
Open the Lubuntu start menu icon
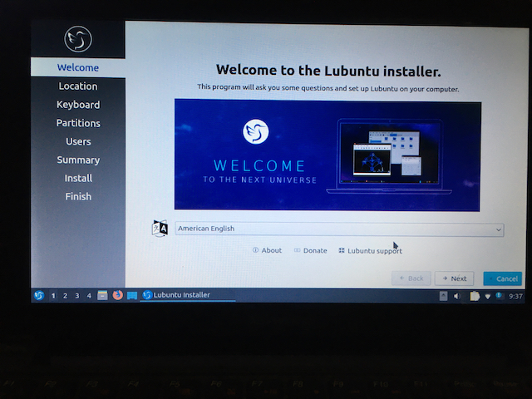pos(39,296)
